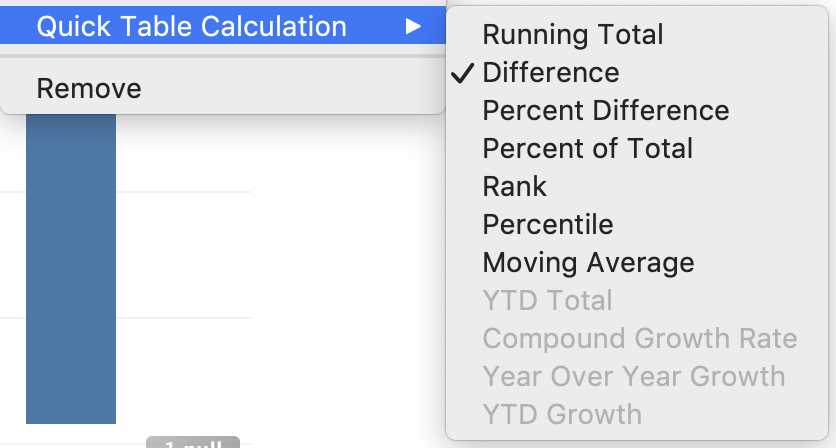Apply Moving Average calculation
This screenshot has height=448, width=836.
(588, 263)
